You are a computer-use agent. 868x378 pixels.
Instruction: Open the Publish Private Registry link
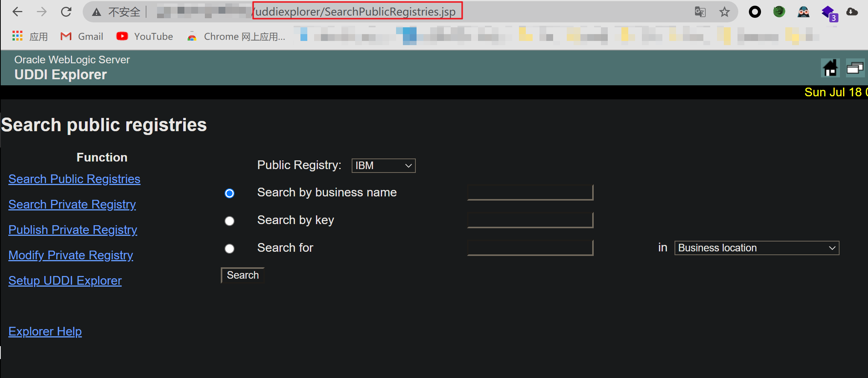click(73, 230)
